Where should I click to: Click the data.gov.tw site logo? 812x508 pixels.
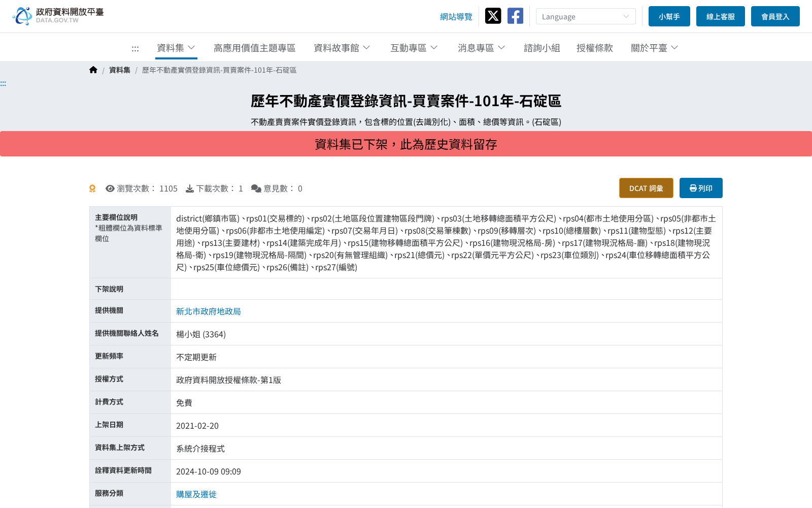click(x=58, y=16)
